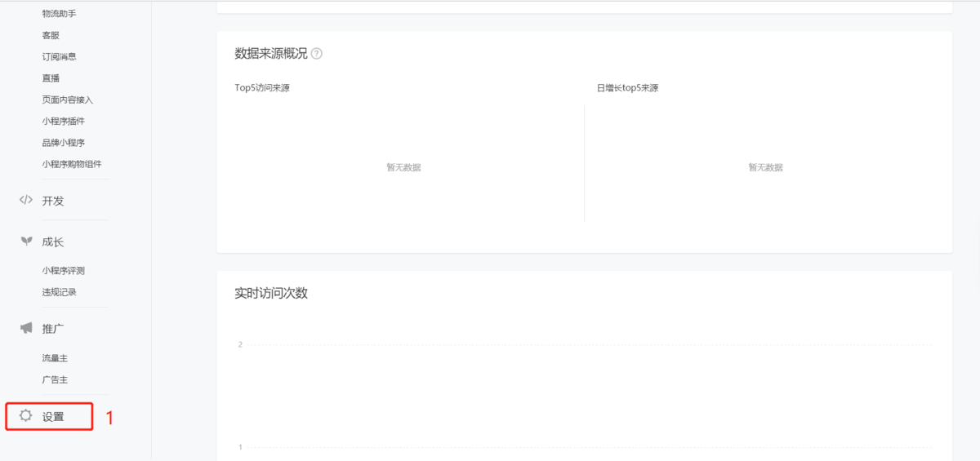Click the 开发 code brackets icon
This screenshot has width=980, height=461.
coord(26,200)
